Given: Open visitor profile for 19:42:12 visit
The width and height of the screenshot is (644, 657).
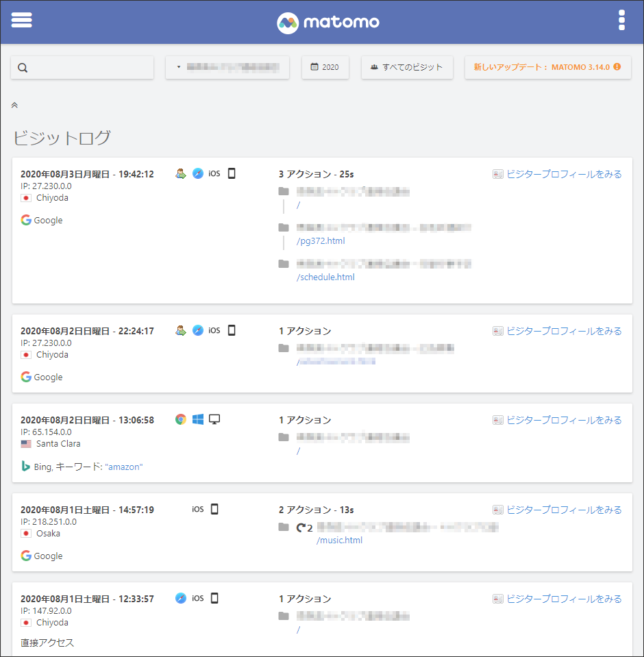Looking at the screenshot, I should [557, 174].
